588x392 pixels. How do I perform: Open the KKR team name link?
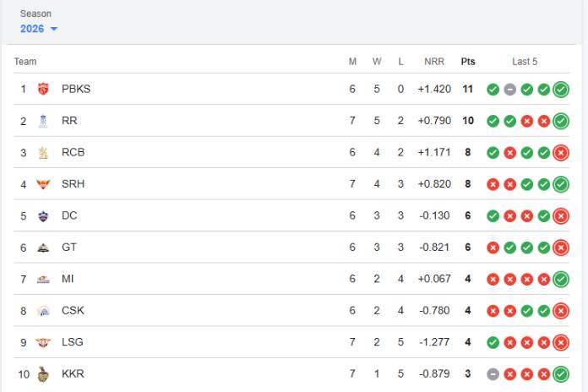[x=73, y=373]
